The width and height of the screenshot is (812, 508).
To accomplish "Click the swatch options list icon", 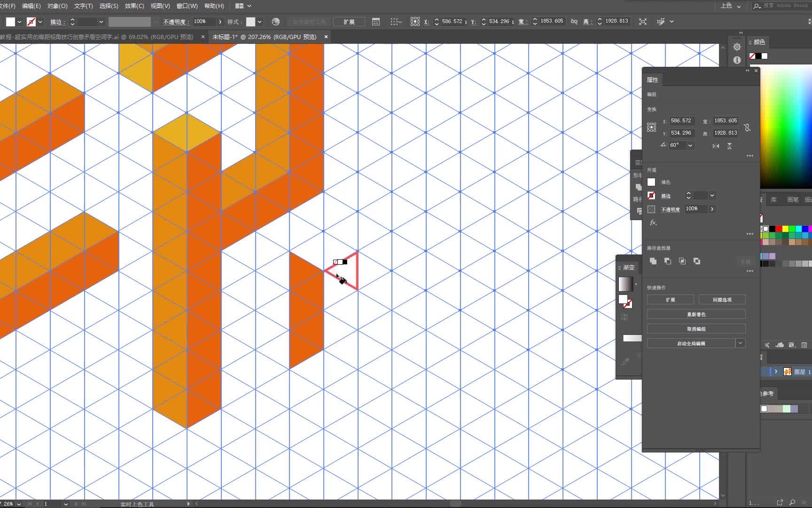I will click(x=804, y=345).
